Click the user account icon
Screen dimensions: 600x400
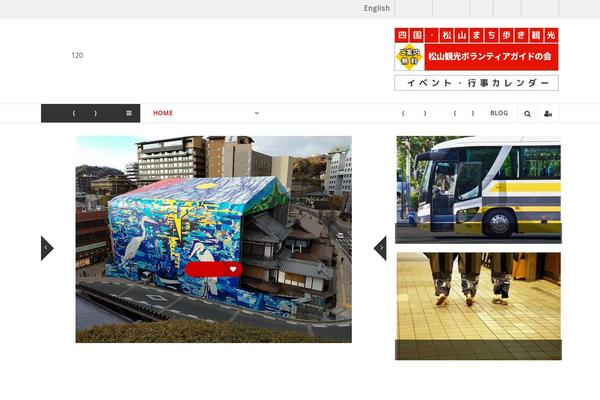pos(548,114)
